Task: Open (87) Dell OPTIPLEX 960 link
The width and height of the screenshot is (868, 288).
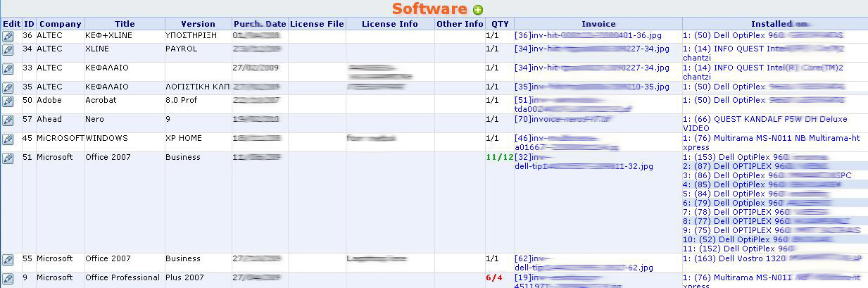Action: coord(755,166)
